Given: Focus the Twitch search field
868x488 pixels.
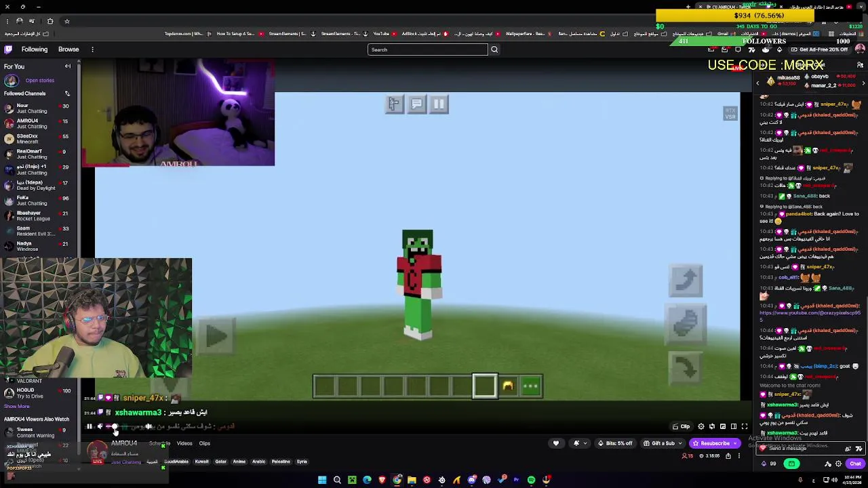Looking at the screenshot, I should tap(427, 49).
